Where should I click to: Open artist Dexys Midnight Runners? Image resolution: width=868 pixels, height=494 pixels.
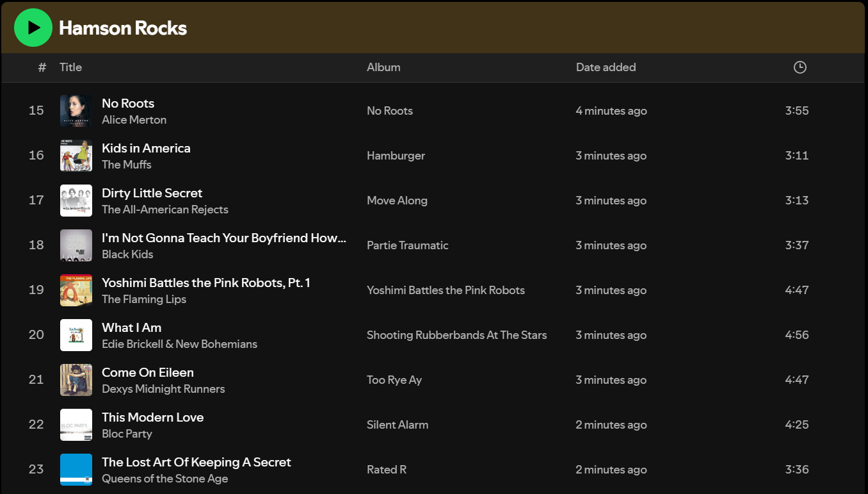click(163, 389)
